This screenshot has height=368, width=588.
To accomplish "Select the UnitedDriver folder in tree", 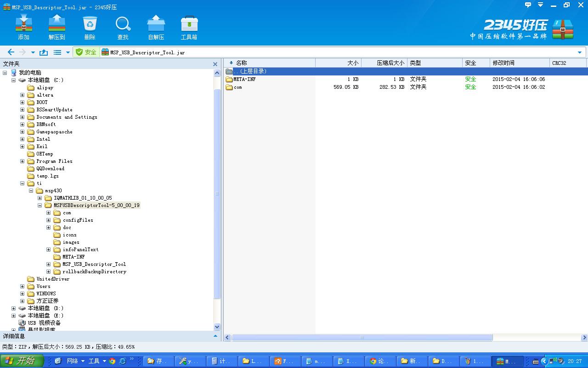I will pos(53,279).
